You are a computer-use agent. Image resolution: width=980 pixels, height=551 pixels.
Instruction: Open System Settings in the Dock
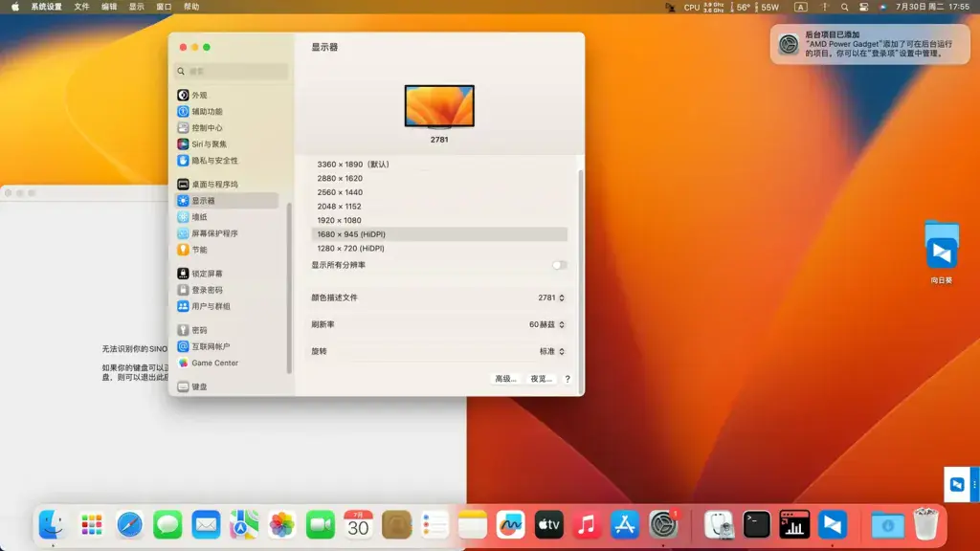coord(663,525)
